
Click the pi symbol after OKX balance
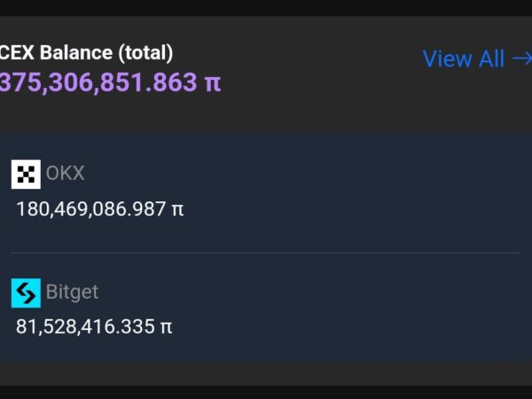click(177, 210)
